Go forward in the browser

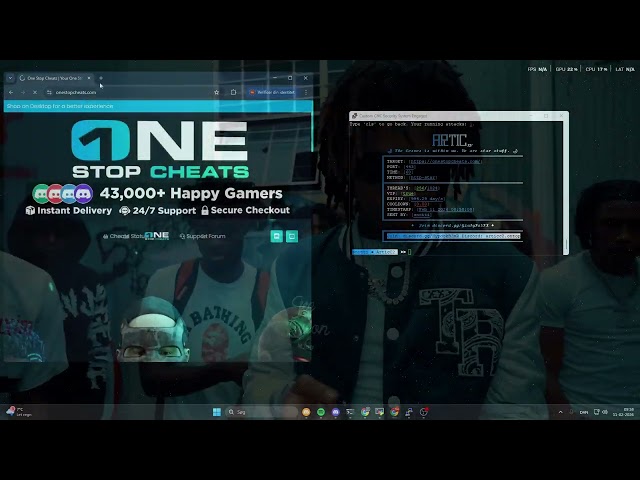[x=23, y=93]
